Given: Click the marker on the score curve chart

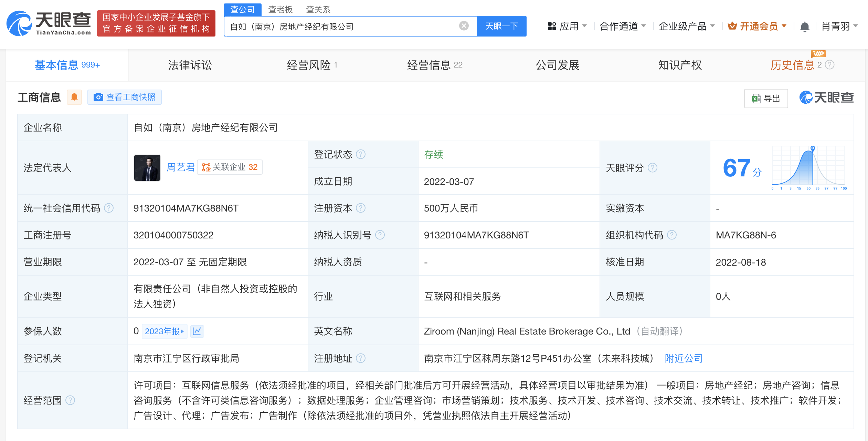Looking at the screenshot, I should pos(812,149).
